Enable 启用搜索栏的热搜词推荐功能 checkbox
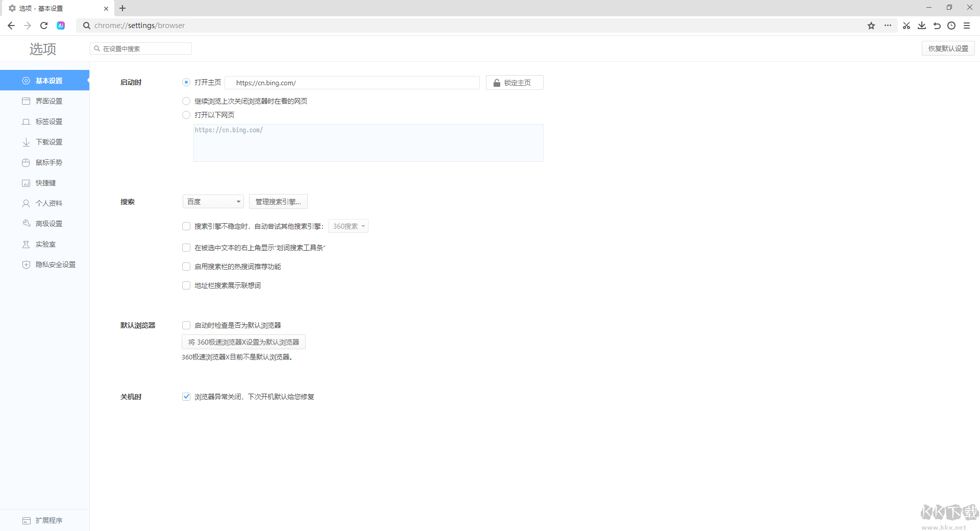980x531 pixels. pyautogui.click(x=186, y=267)
